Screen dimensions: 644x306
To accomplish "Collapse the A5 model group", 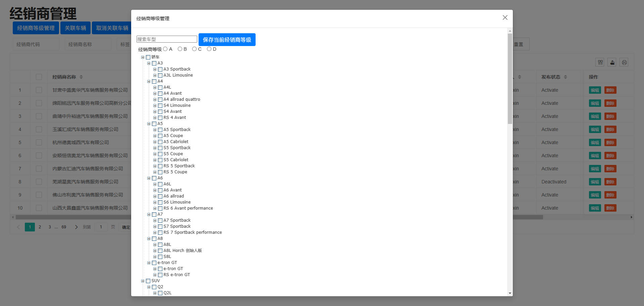I will pyautogui.click(x=149, y=124).
